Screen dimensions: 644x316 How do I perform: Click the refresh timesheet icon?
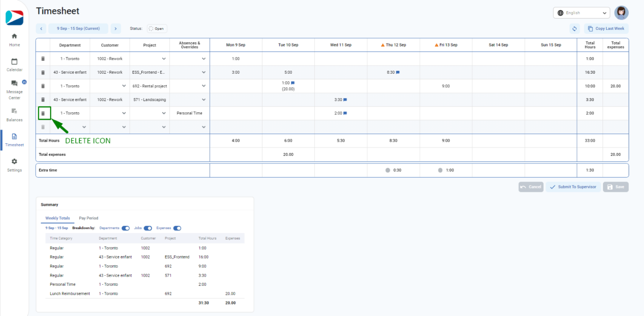point(575,28)
